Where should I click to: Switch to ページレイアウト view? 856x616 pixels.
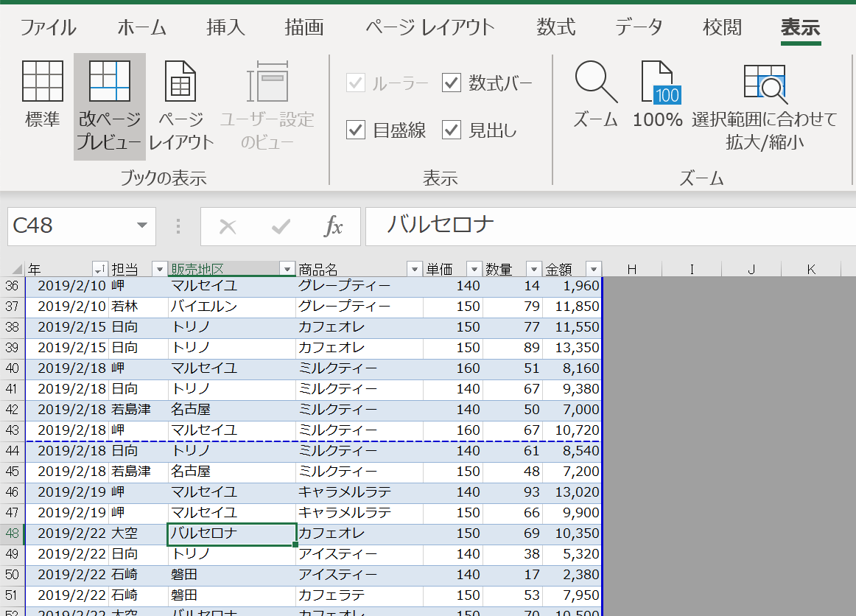click(180, 106)
